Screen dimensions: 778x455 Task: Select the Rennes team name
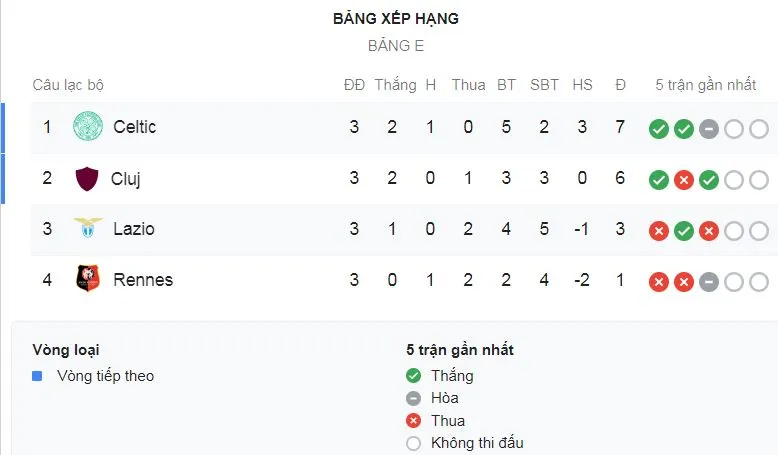143,280
